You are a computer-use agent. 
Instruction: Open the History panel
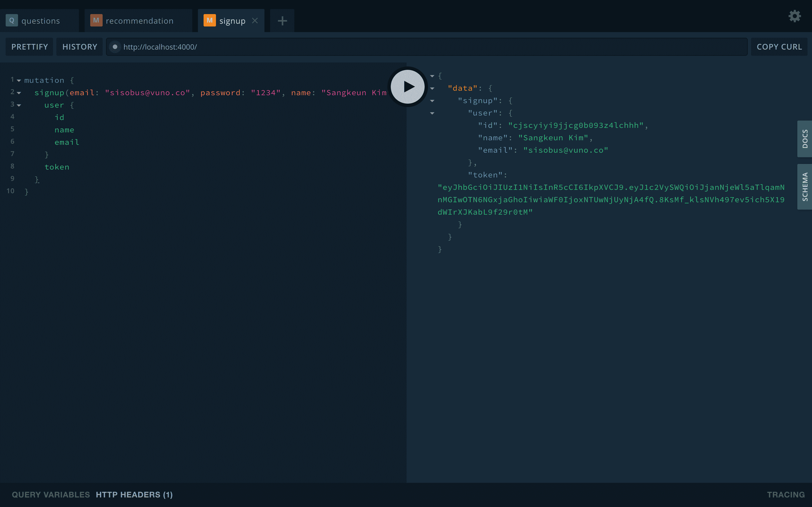[x=80, y=47]
